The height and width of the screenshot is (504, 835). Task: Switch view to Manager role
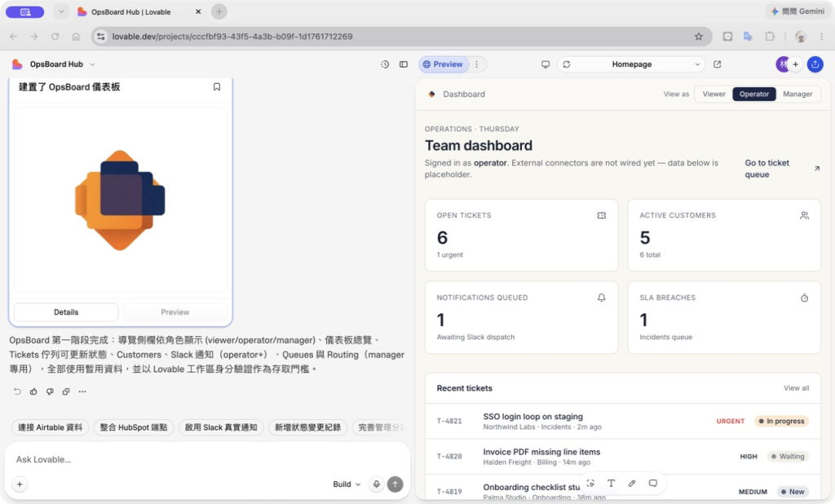797,94
